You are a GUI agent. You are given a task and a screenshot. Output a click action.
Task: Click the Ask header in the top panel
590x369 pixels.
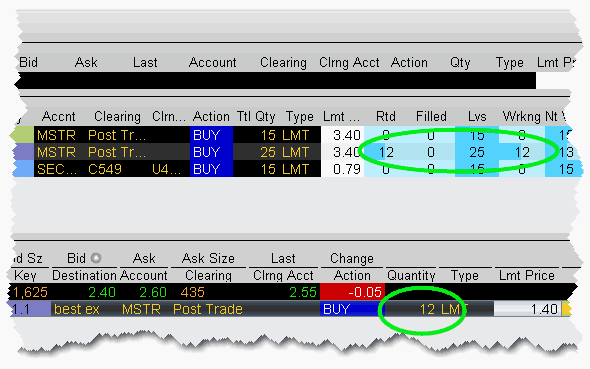tap(86, 62)
